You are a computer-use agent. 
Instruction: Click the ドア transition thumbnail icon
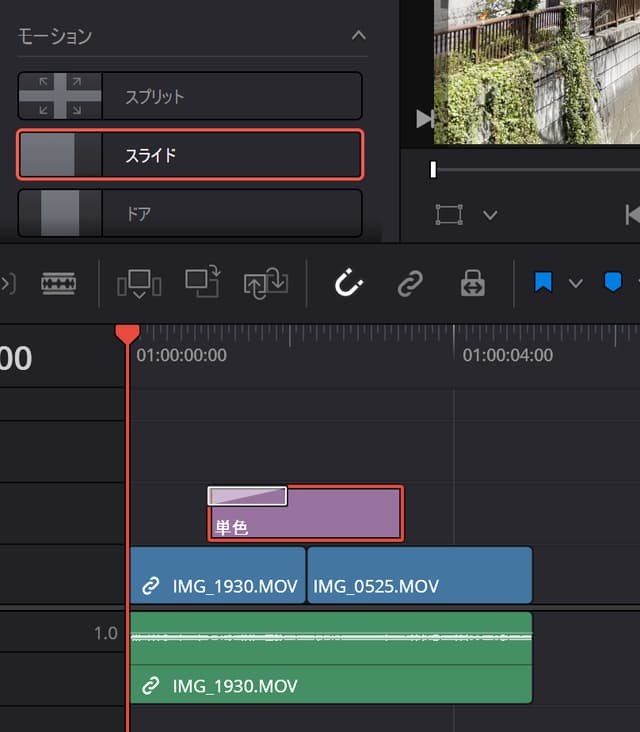(60, 213)
